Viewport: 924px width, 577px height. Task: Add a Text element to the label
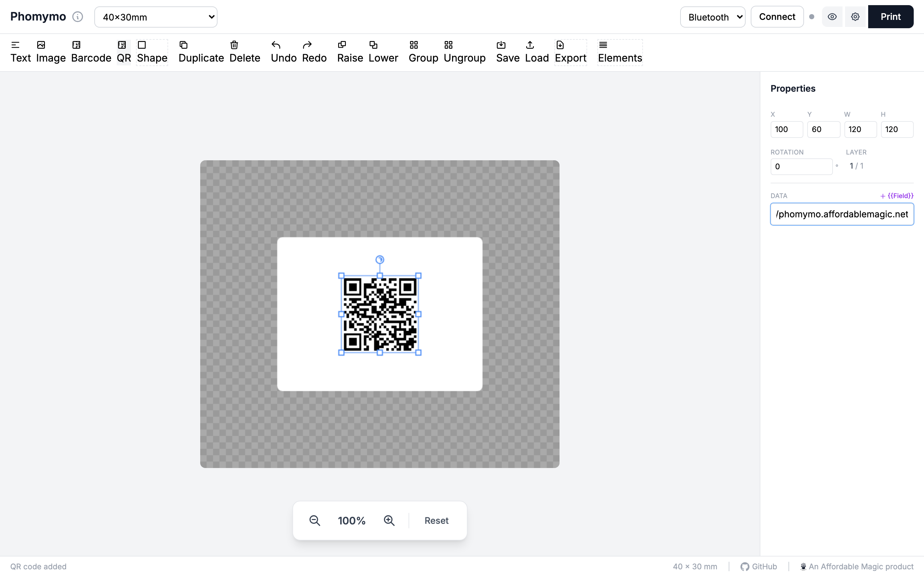click(x=21, y=52)
